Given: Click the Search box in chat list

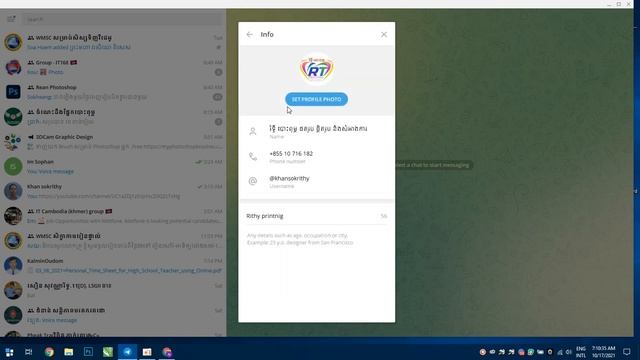Looking at the screenshot, I should [x=122, y=19].
